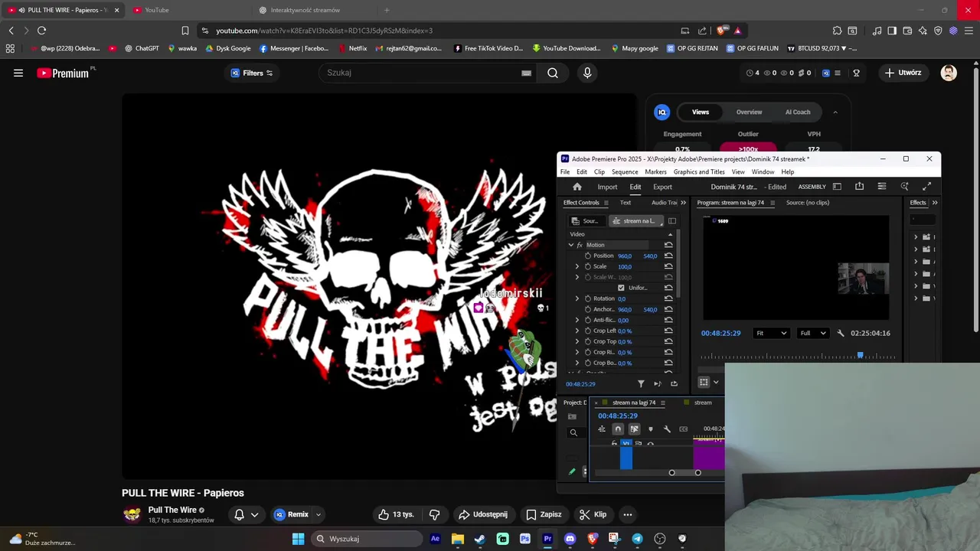
Task: Open Premiere Sequence menu
Action: [625, 172]
